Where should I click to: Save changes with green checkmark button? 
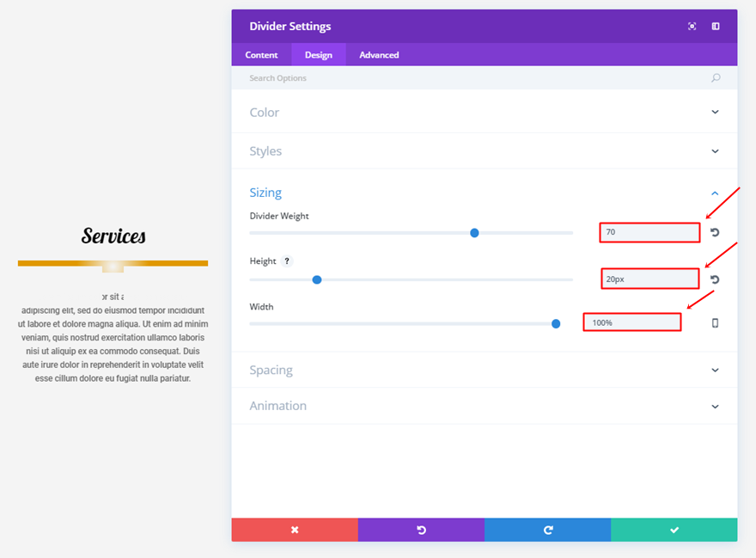tap(674, 530)
